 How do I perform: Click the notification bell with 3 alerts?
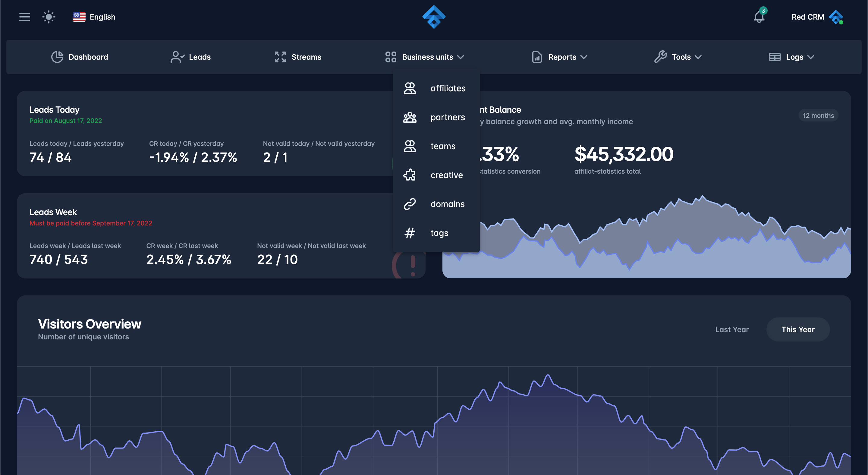coord(759,17)
